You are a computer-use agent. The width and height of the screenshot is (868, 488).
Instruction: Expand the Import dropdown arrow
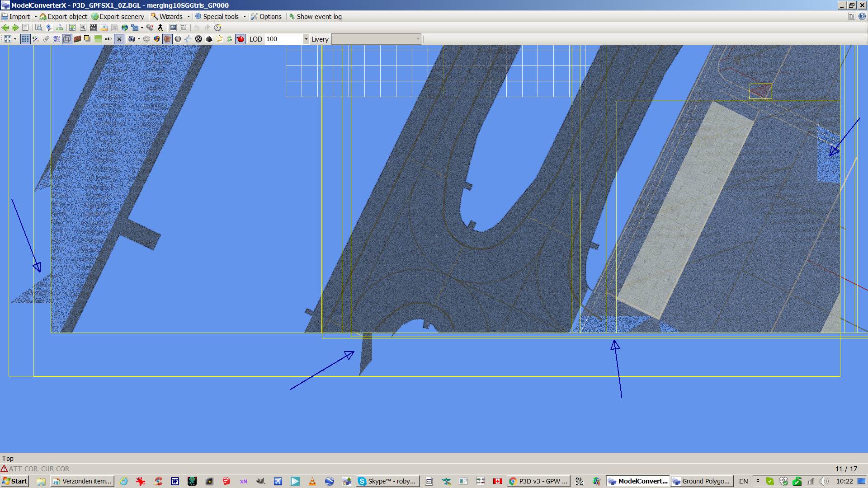click(x=36, y=17)
